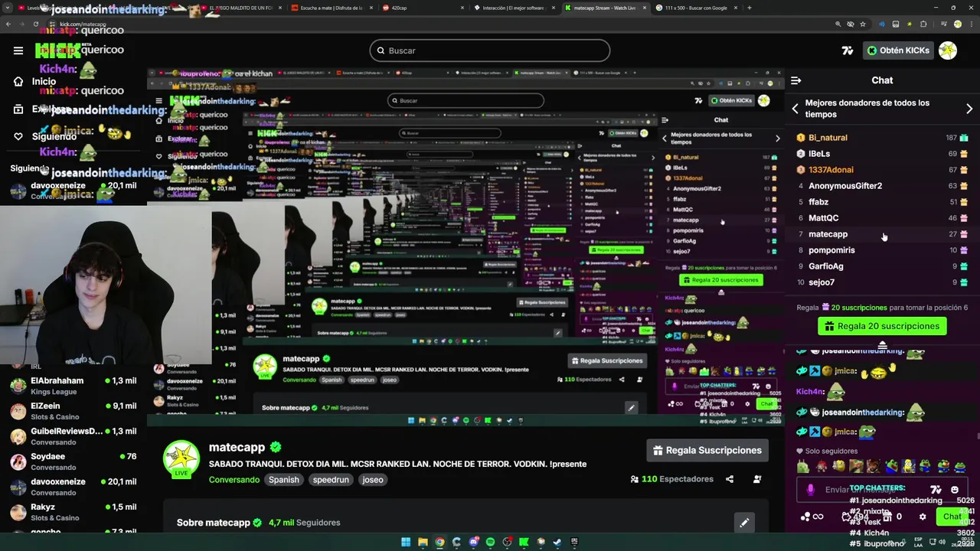Select the speedrun tag
980x551 pixels.
(331, 480)
